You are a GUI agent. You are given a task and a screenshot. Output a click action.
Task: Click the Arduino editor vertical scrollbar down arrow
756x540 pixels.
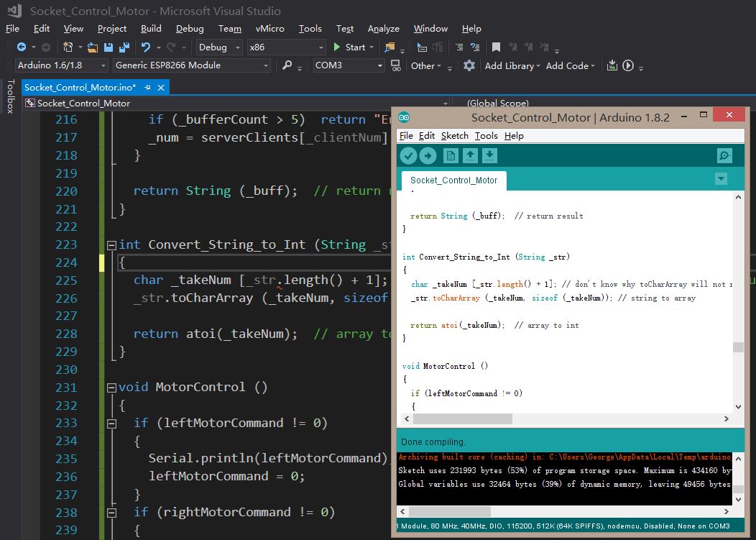tap(738, 407)
